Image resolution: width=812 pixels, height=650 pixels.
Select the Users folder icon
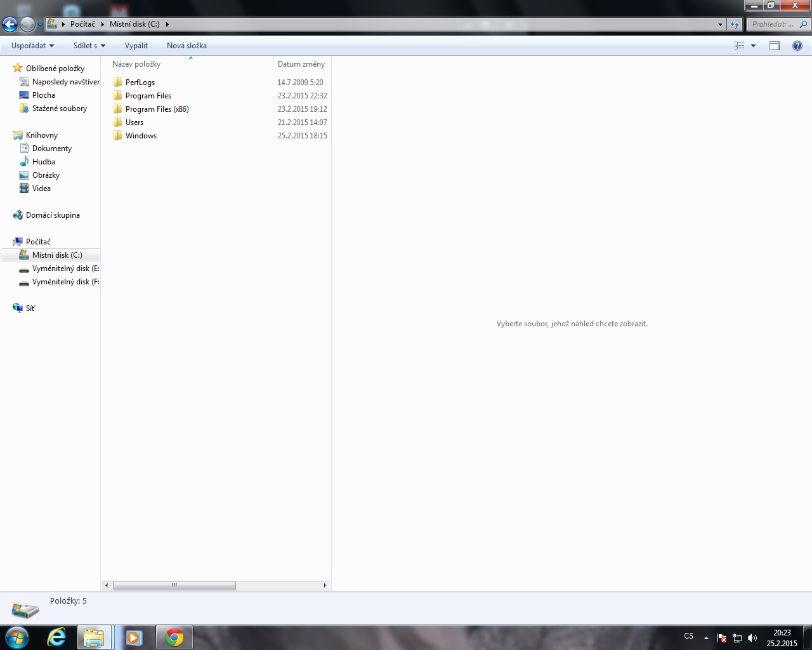(117, 122)
